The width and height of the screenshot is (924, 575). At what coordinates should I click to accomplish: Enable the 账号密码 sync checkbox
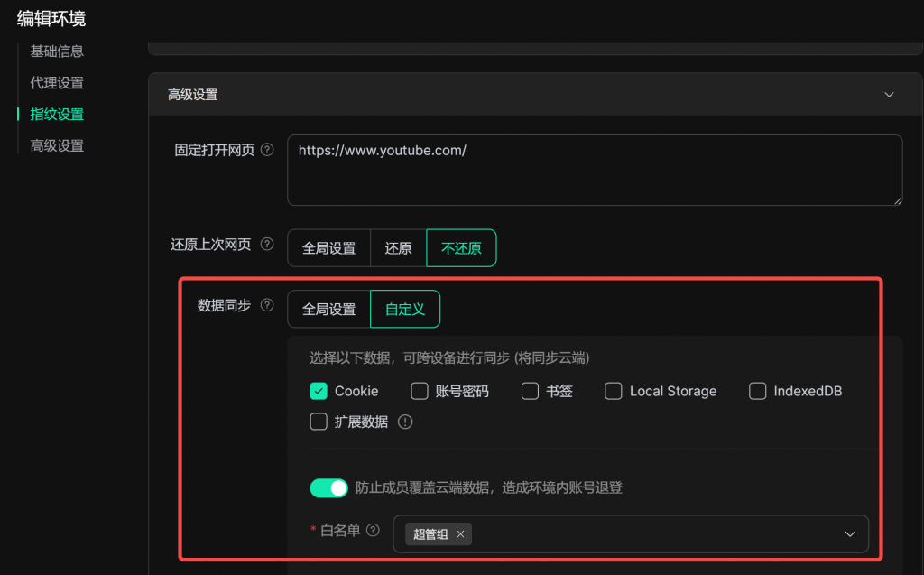(420, 391)
